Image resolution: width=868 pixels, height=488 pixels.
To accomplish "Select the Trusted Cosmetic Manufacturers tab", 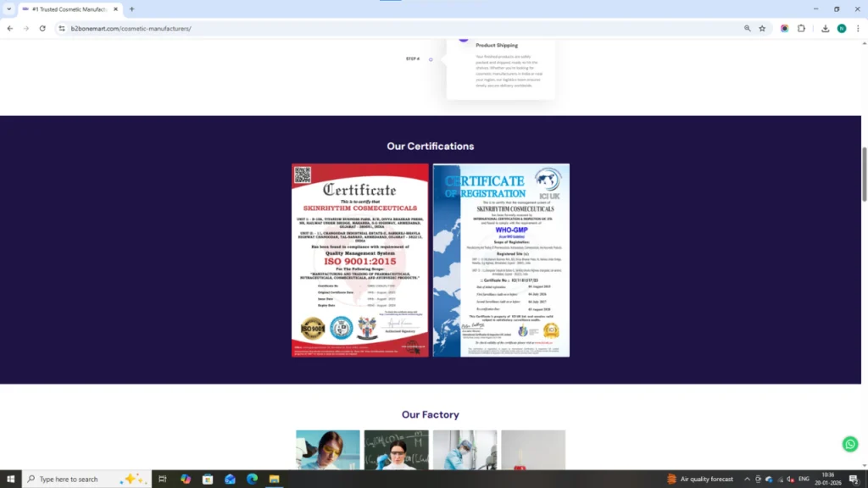I will [68, 8].
